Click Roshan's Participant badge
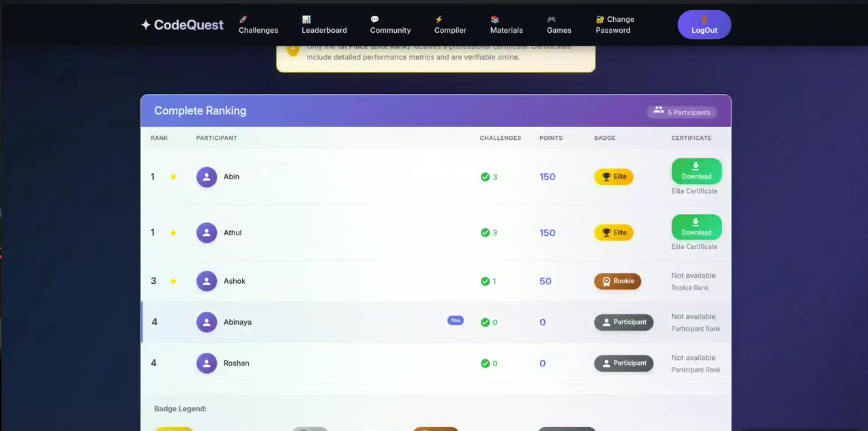This screenshot has height=431, width=868. point(623,363)
